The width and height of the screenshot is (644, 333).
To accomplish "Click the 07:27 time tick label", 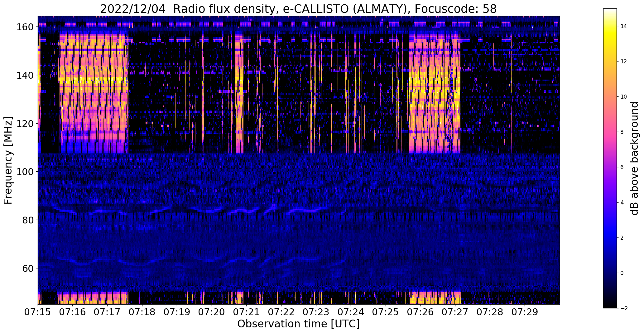I will [455, 311].
